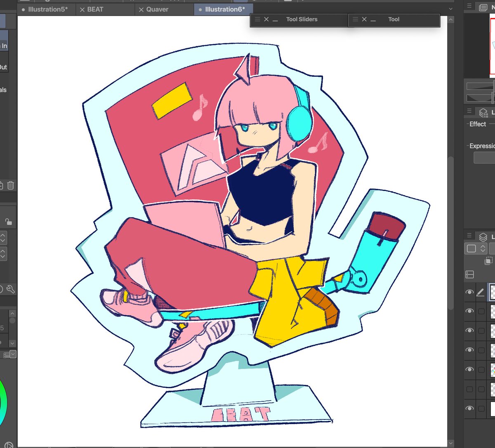Click the film strip icon at bottom left
Viewport: 495px width, 448px height.
[5, 354]
